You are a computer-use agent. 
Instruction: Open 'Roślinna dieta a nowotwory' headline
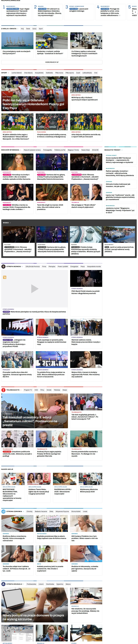(15, 538)
